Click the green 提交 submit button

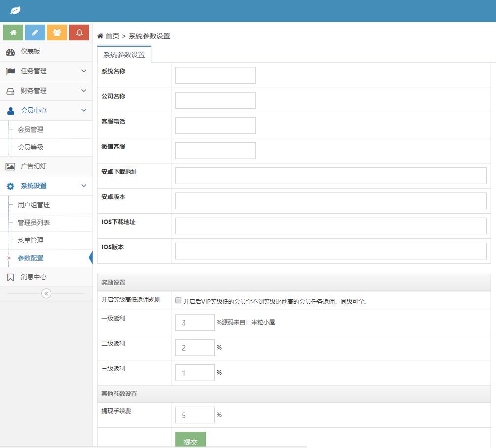coord(190,441)
